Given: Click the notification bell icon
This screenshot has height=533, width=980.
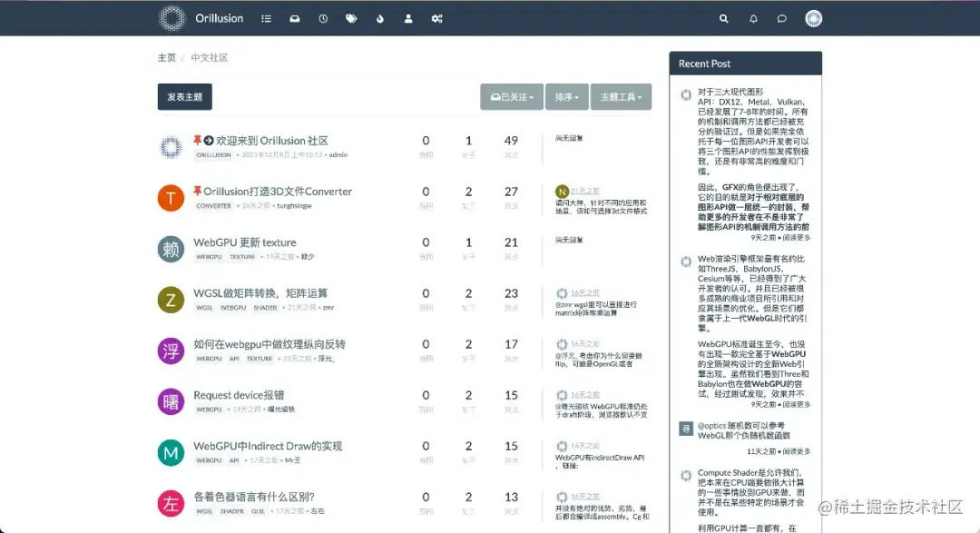Looking at the screenshot, I should click(752, 18).
